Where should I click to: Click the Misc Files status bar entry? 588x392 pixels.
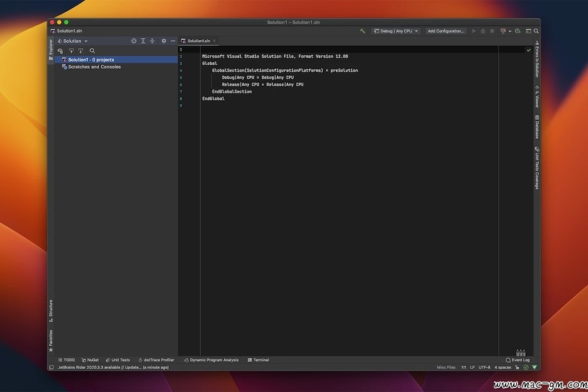tap(446, 367)
